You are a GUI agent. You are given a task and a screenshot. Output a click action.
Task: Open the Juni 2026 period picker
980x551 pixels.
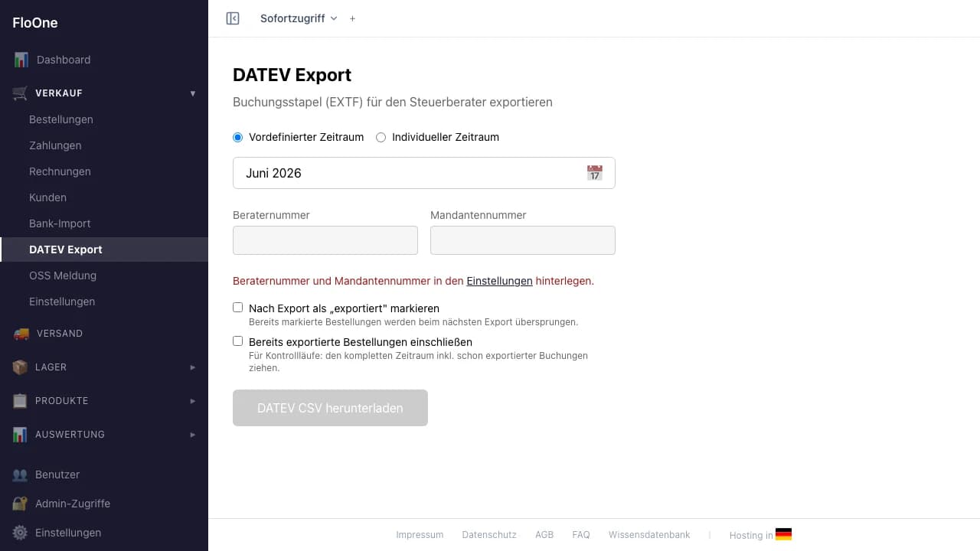coord(424,173)
